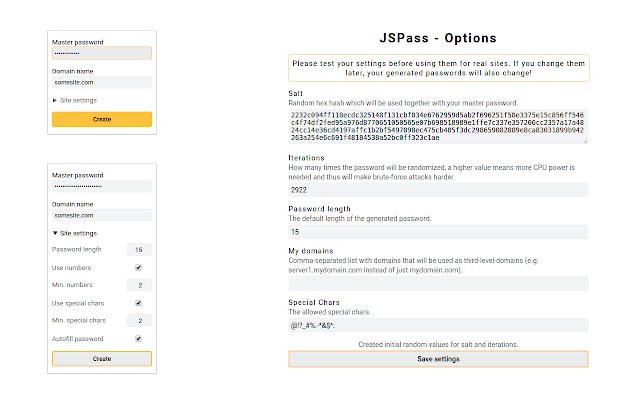
Task: Click Domain name field in expanded popup
Action: 102,215
